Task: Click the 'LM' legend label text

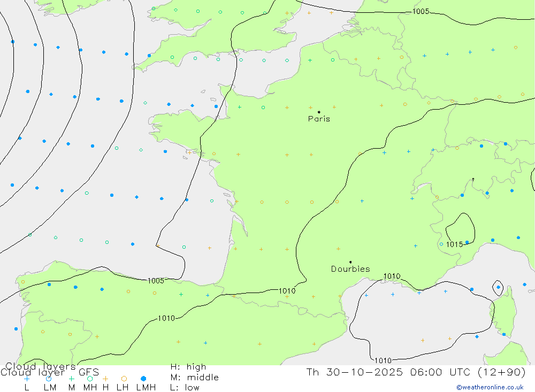Action: point(50,388)
